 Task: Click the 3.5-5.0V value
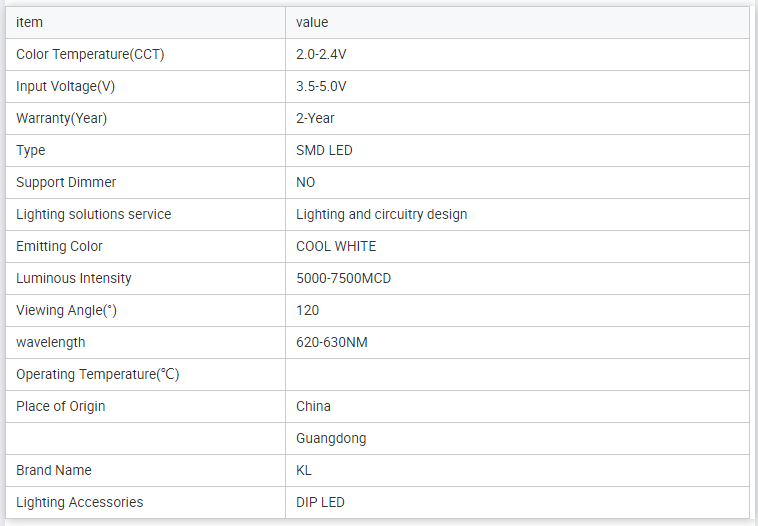321,86
